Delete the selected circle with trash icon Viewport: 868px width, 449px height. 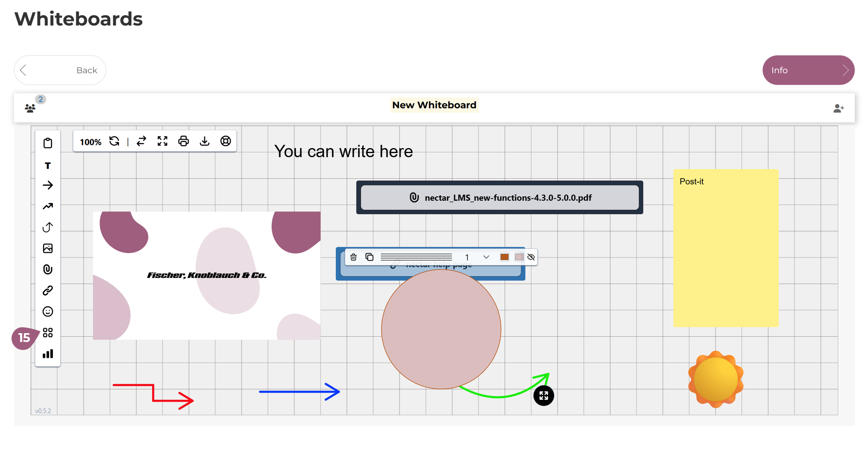pos(353,257)
